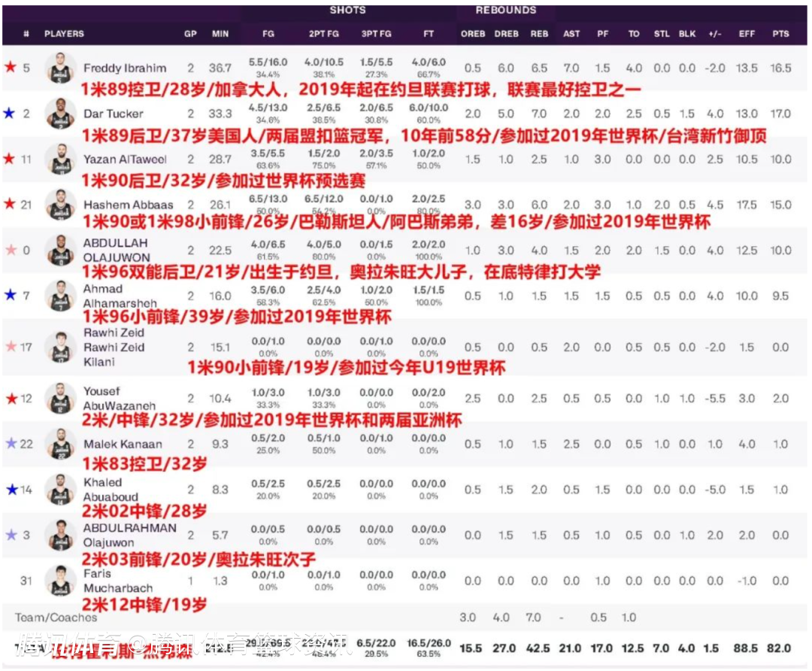Viewport: 812px width, 671px height.
Task: Sort the table by PTS column
Action: pos(781,34)
